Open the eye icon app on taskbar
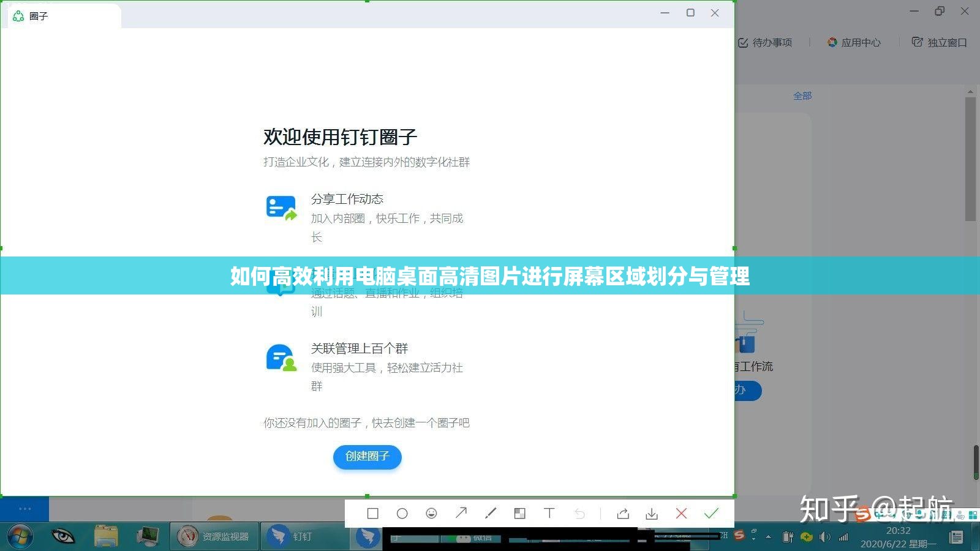This screenshot has height=551, width=980. pyautogui.click(x=62, y=537)
